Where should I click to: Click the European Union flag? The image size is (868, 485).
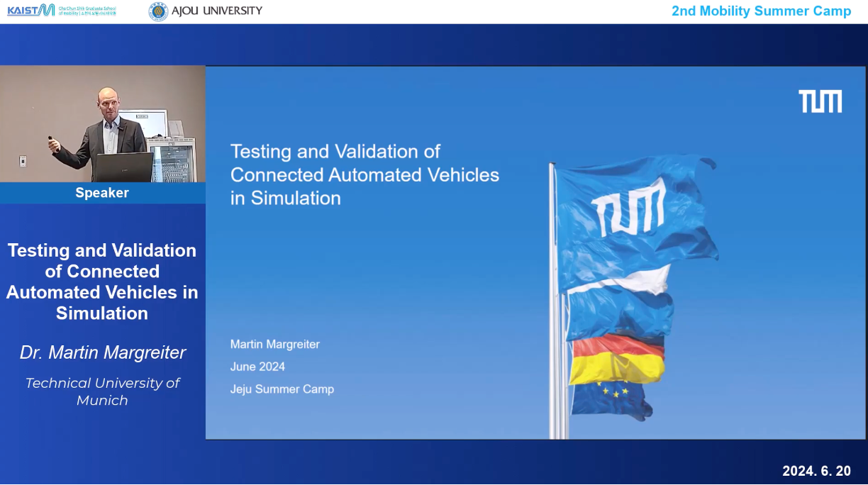[x=611, y=398]
